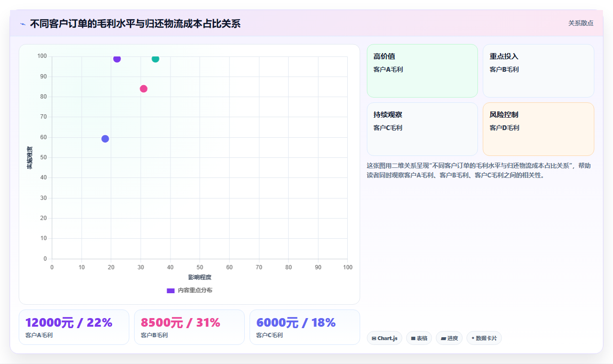This screenshot has height=364, width=613.
Task: Select the 表格 tag
Action: point(419,338)
